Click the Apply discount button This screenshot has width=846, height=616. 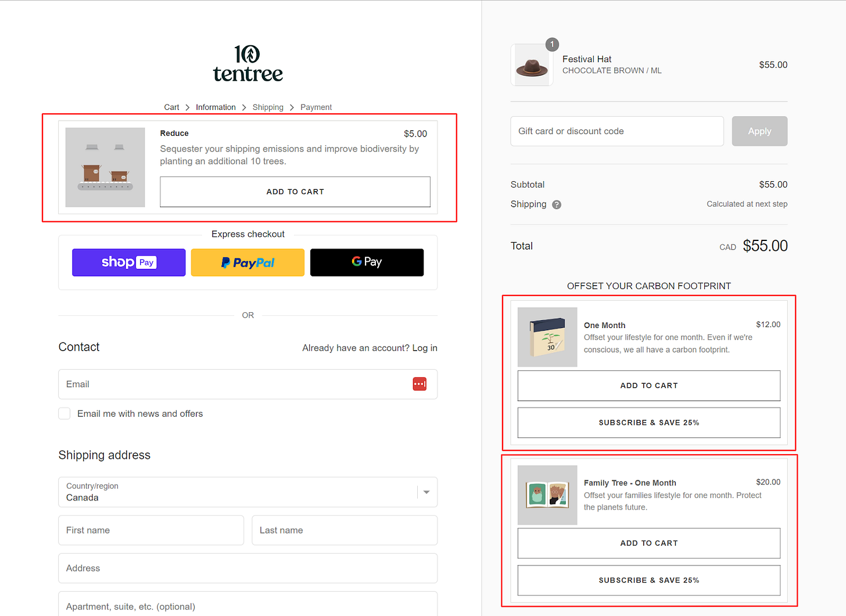click(x=759, y=131)
